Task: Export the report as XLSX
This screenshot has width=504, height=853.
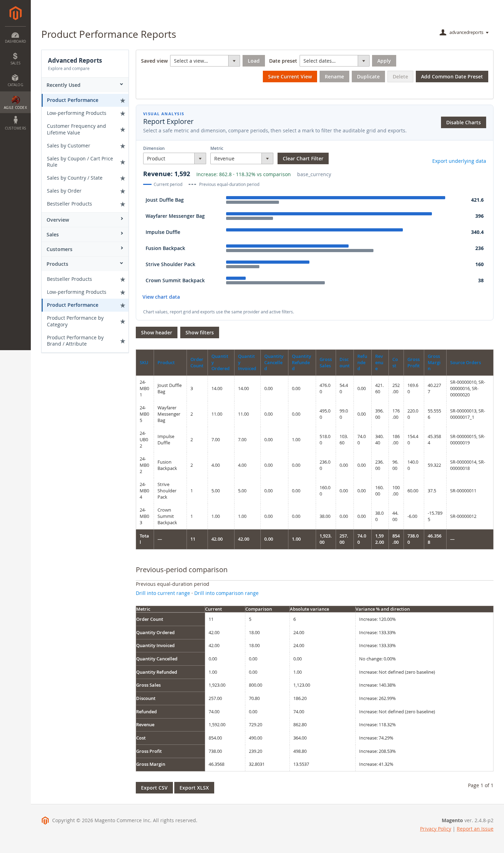Action: tap(194, 788)
